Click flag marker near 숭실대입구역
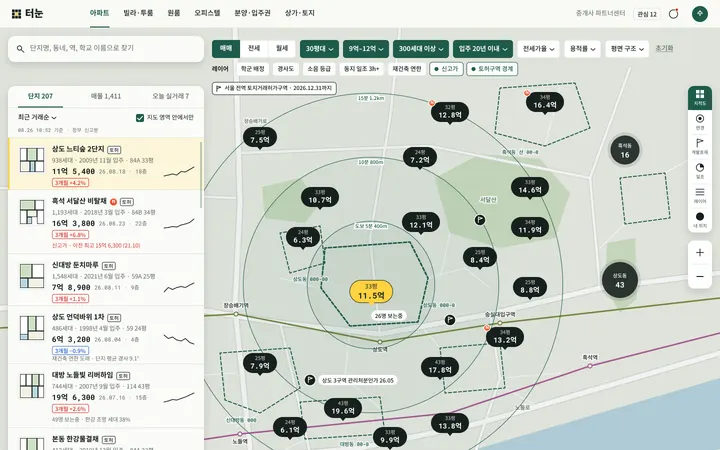The height and width of the screenshot is (450, 720). pos(450,320)
